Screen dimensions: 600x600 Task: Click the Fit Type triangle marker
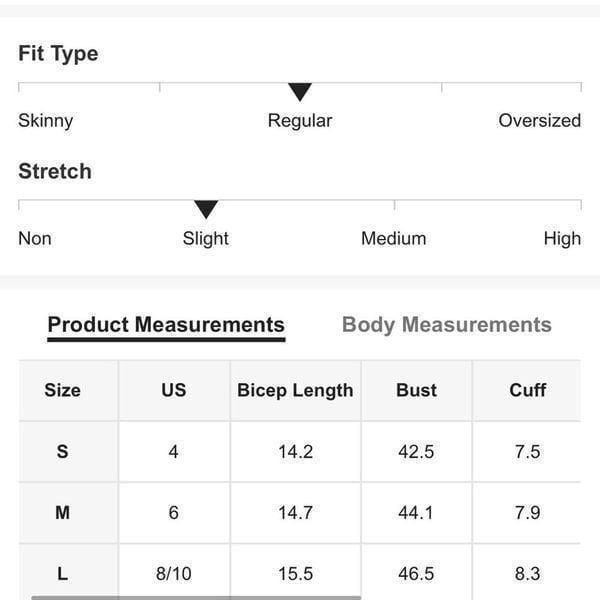point(300,92)
